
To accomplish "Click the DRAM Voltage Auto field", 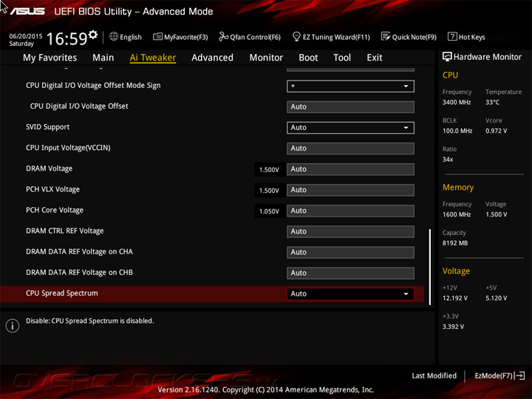I will click(350, 169).
